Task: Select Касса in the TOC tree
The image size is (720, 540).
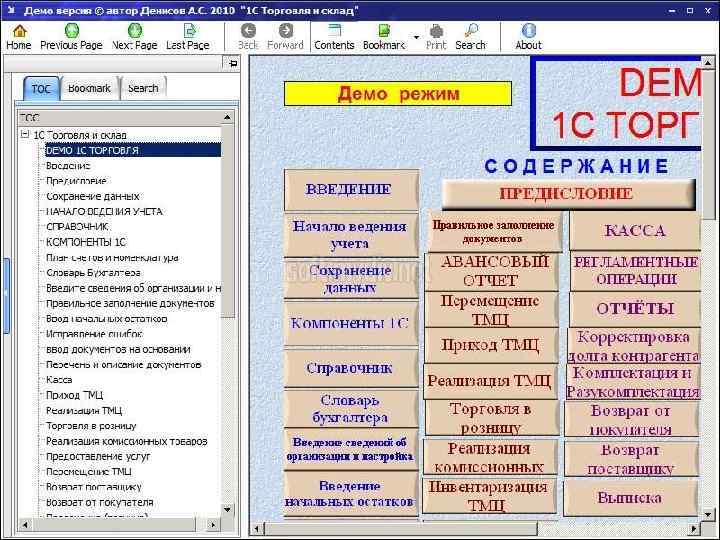Action: pyautogui.click(x=59, y=380)
